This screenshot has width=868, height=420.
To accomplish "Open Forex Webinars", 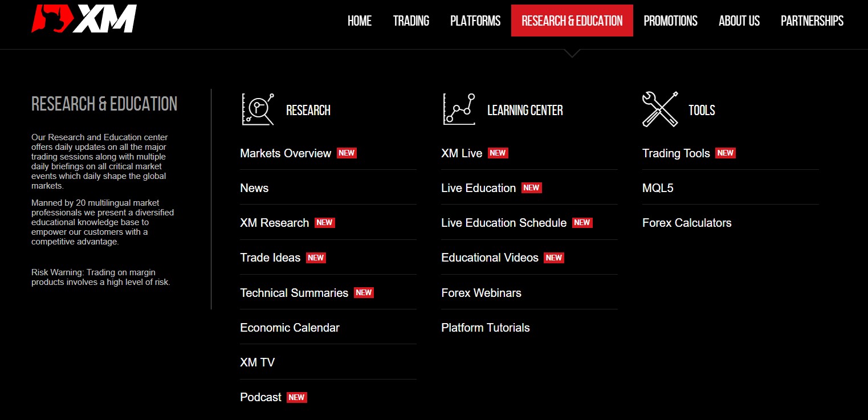I will (481, 293).
